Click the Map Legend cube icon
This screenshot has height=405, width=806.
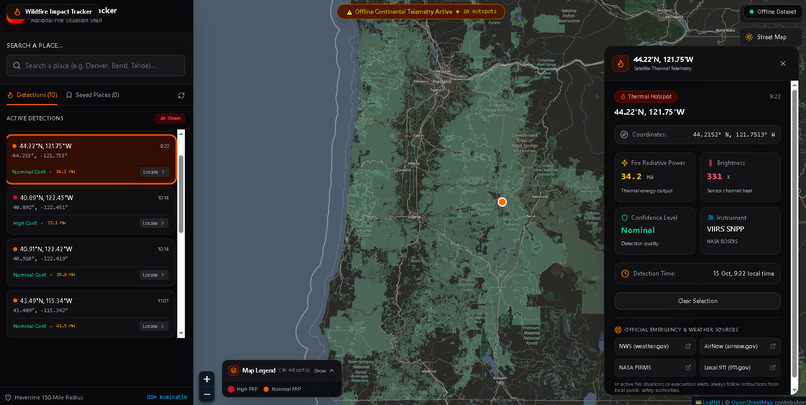pyautogui.click(x=233, y=371)
